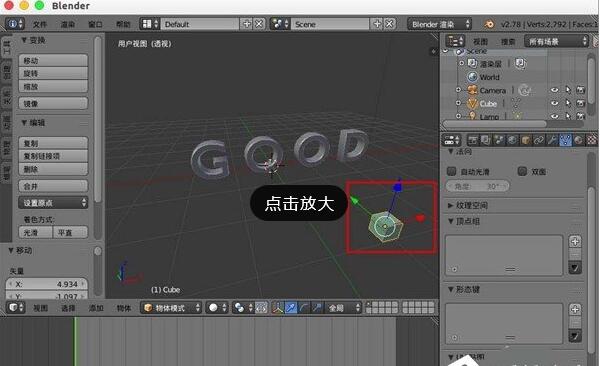Open the 所有场景 outliner display dropdown
Viewport: 600px width, 366px height.
pyautogui.click(x=556, y=41)
